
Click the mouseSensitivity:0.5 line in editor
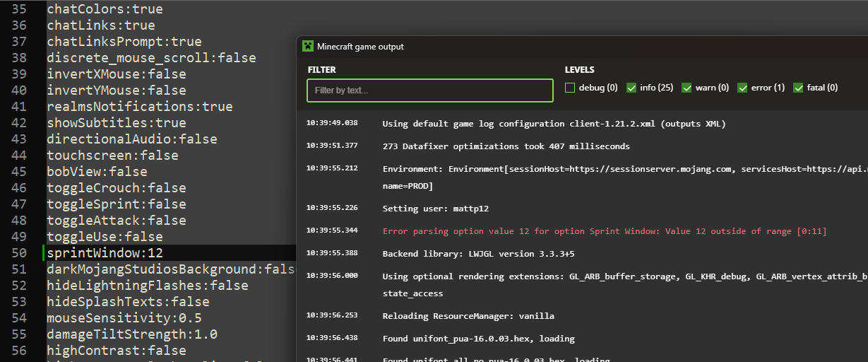tap(124, 318)
